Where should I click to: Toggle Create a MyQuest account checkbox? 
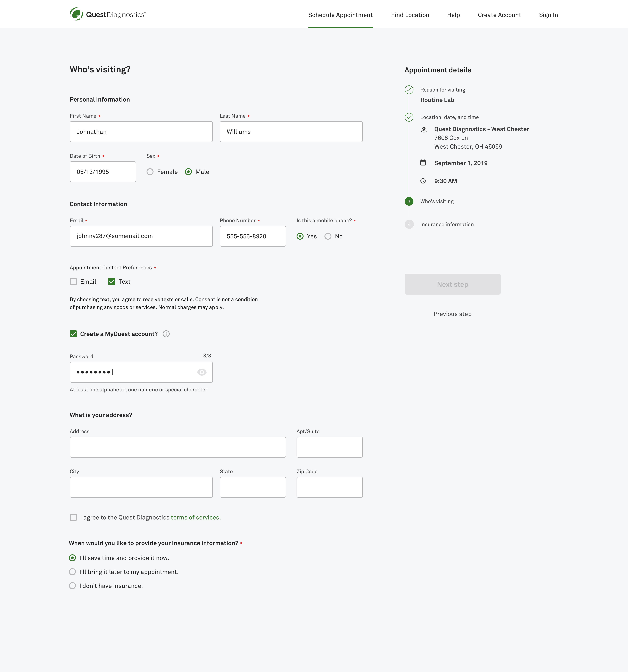coord(73,334)
